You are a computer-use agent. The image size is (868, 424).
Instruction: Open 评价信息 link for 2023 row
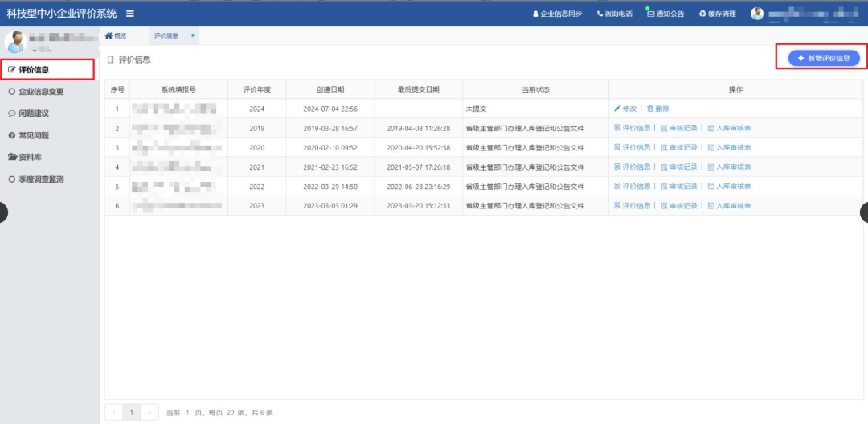pyautogui.click(x=633, y=206)
